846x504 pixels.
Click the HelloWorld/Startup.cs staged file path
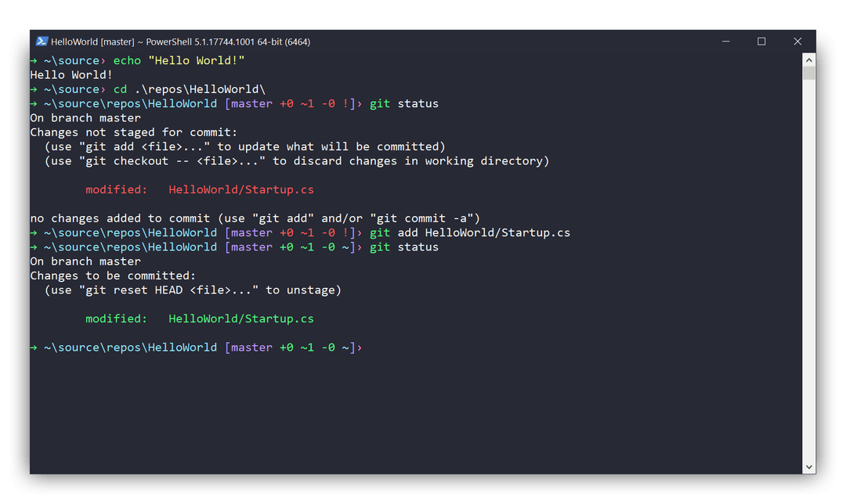tap(240, 319)
